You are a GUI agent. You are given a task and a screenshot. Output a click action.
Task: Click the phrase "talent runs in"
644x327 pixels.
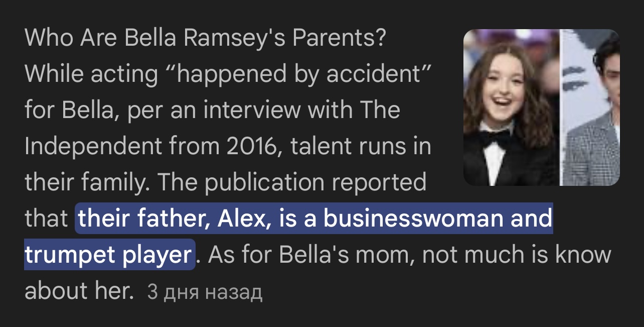(361, 146)
